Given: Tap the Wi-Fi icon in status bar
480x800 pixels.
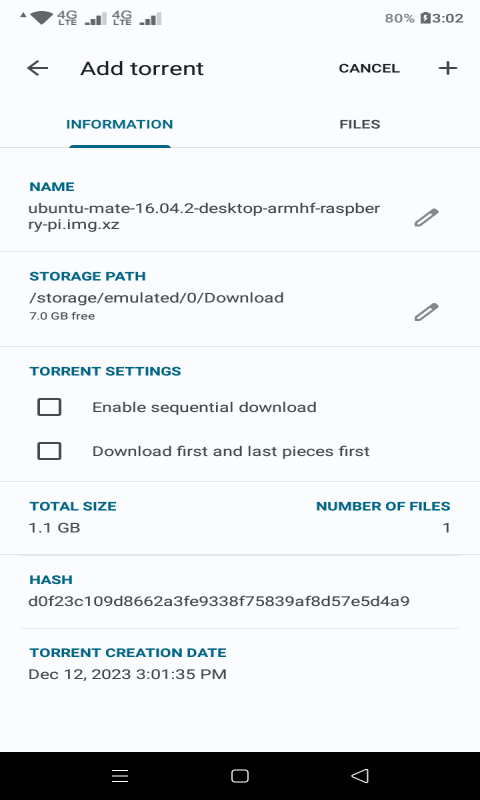Looking at the screenshot, I should click(42, 18).
